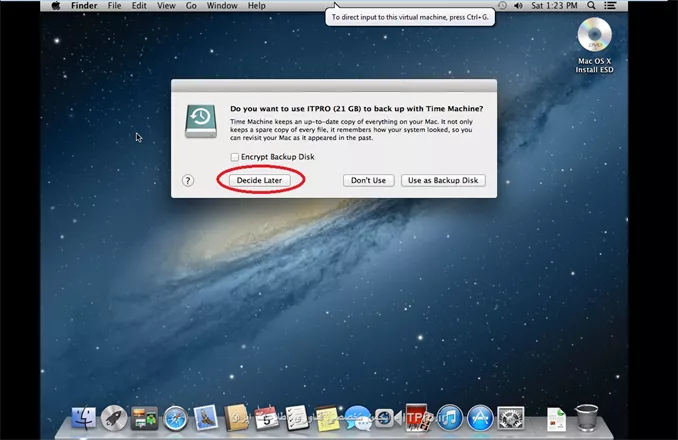Open Spotlight search magnifier
Screen dimensions: 678x440
(591, 6)
